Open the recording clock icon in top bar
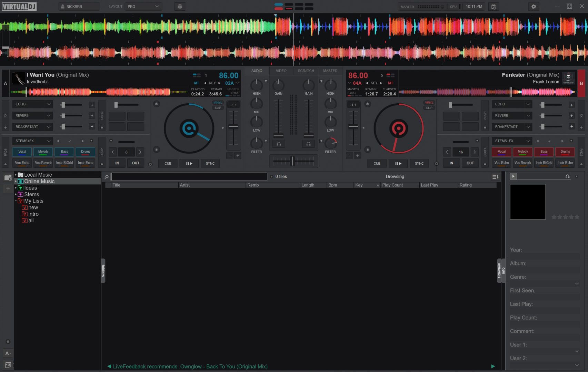This screenshot has width=588, height=372. pyautogui.click(x=494, y=7)
